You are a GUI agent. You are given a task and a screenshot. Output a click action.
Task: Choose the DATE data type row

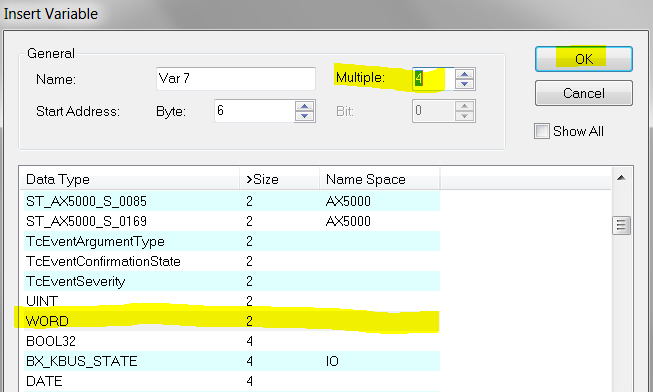click(232, 381)
